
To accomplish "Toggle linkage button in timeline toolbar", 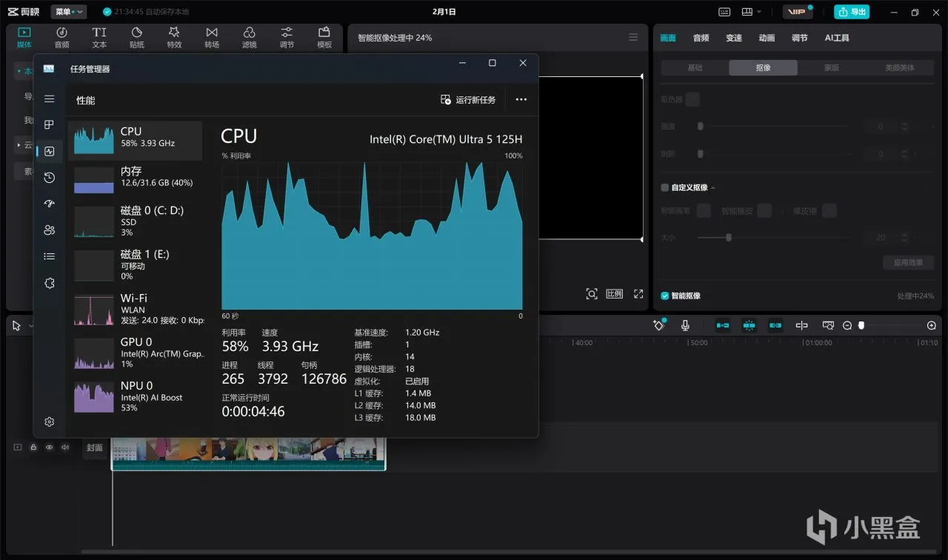I will coord(775,325).
